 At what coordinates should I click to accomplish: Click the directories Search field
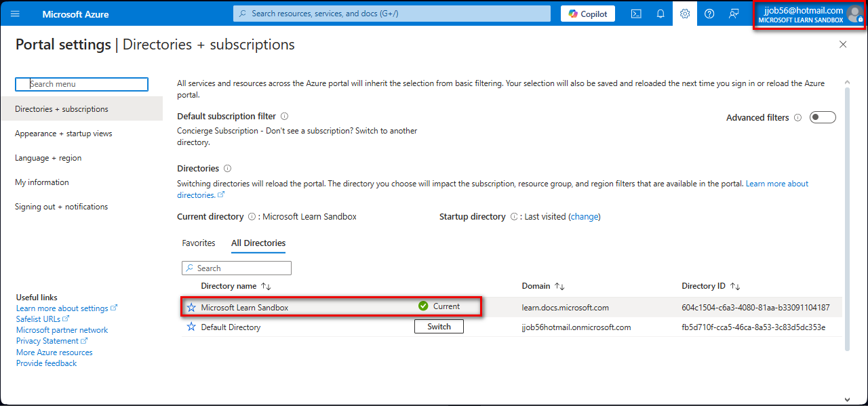237,268
